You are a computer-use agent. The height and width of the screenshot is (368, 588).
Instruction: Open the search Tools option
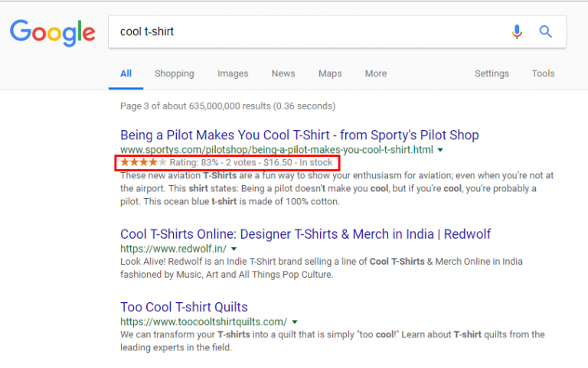tap(543, 73)
